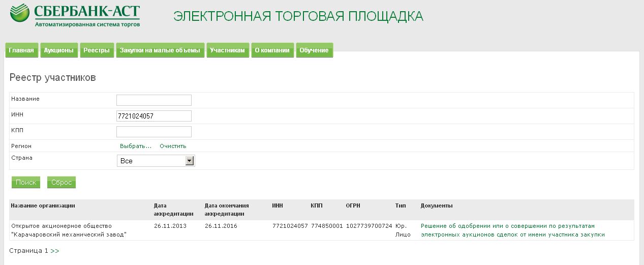Open the Аукционы tab

[59, 50]
